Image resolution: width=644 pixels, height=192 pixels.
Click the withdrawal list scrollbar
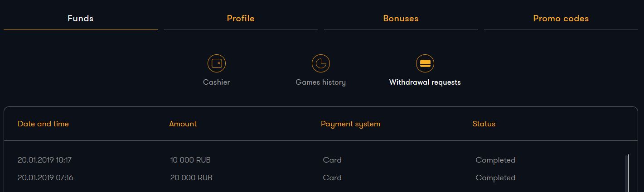(x=627, y=173)
